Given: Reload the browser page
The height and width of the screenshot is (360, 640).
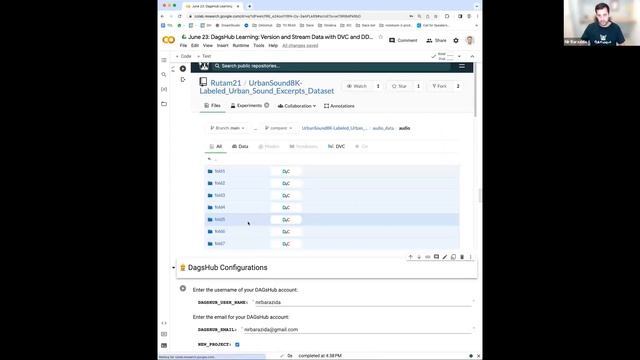Looking at the screenshot, I should coord(180,16).
